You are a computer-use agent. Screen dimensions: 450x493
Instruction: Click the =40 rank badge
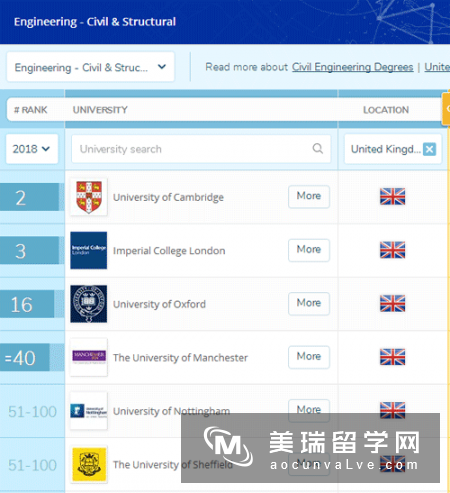[x=25, y=358]
